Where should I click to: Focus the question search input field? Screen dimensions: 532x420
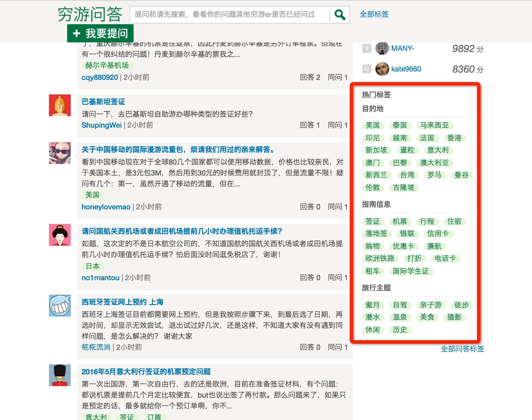coord(230,15)
